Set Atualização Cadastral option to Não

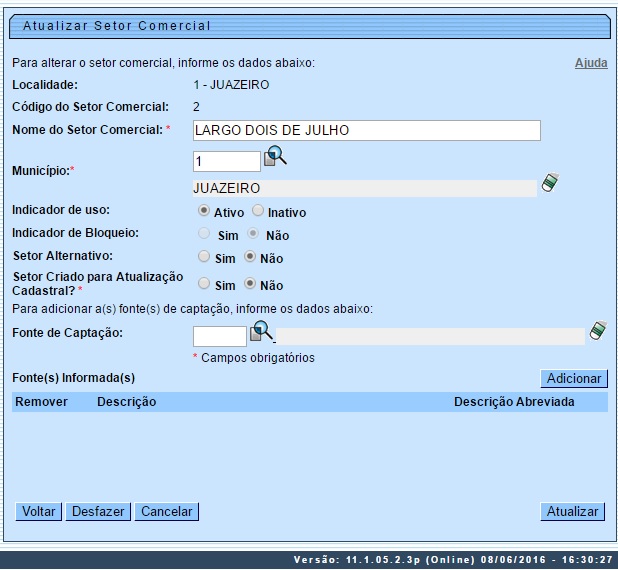point(250,284)
